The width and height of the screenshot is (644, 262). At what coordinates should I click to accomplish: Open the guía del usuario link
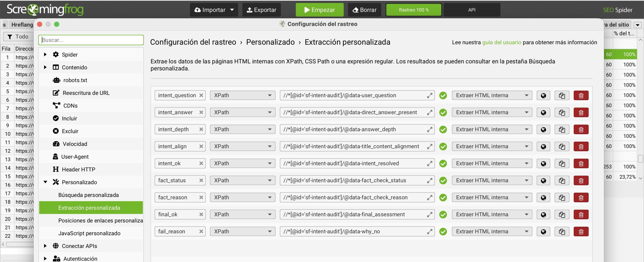click(501, 42)
